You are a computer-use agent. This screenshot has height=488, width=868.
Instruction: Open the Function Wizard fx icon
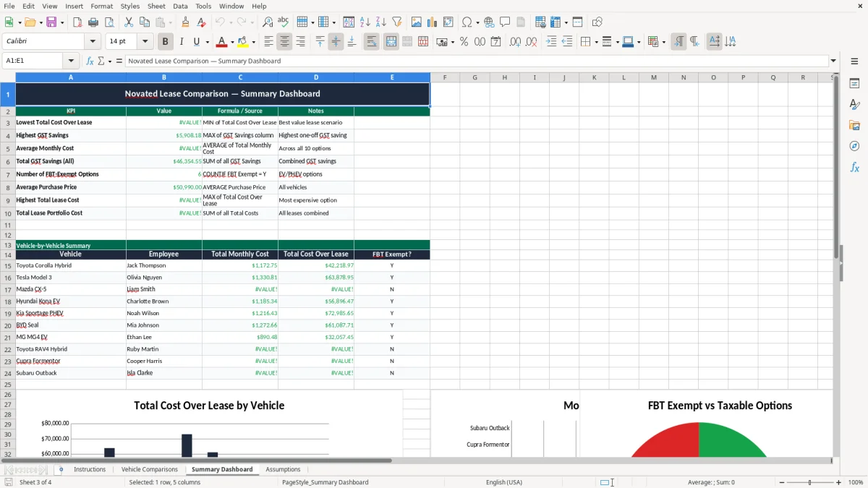pos(90,61)
